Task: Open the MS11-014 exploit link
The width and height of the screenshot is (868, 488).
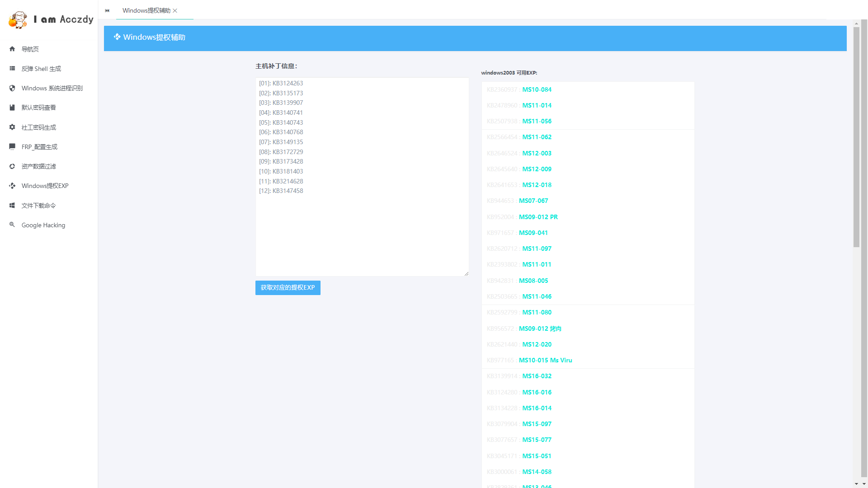Action: point(537,105)
